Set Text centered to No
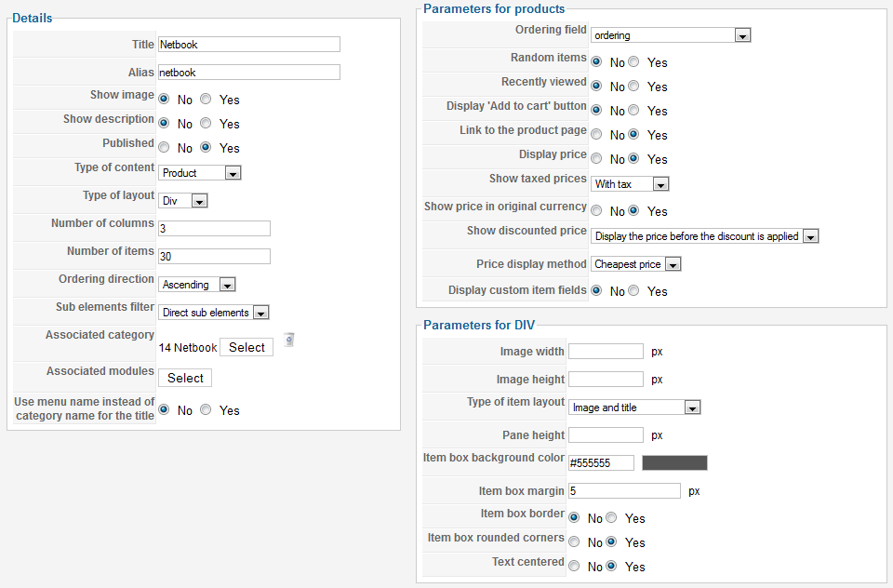 click(x=574, y=566)
